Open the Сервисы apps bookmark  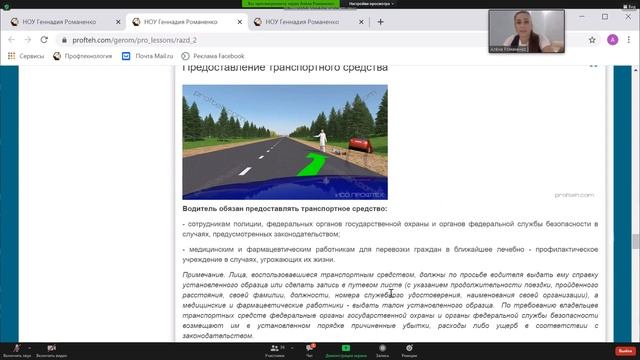pos(26,56)
